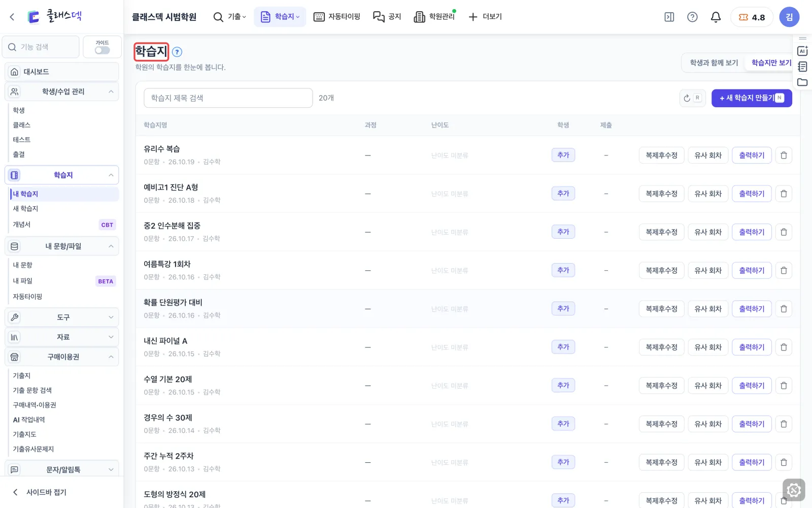This screenshot has width=812, height=508.
Task: Click the 새 학습지 만들기 button
Action: 752,98
